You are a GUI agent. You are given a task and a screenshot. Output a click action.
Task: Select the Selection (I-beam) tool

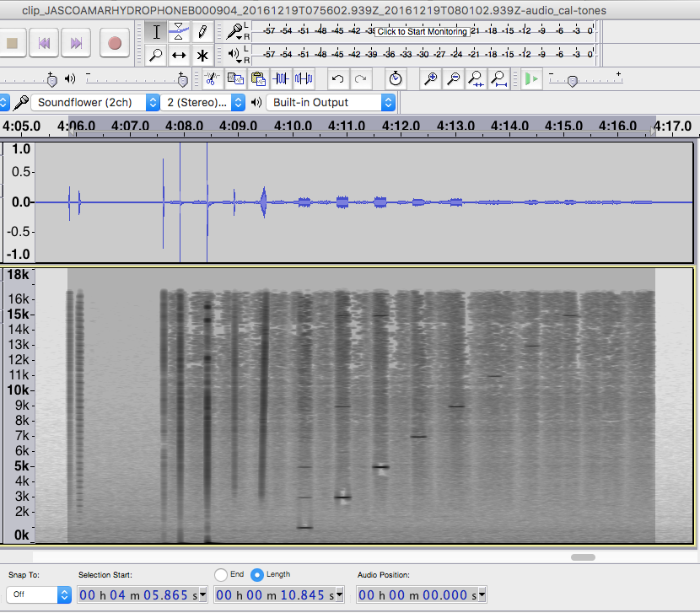[x=156, y=33]
